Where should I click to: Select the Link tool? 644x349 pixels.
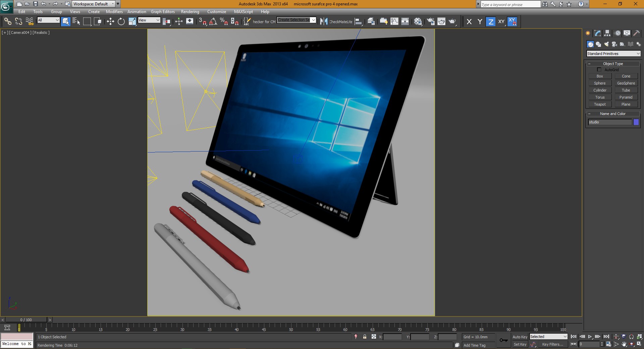[7, 21]
